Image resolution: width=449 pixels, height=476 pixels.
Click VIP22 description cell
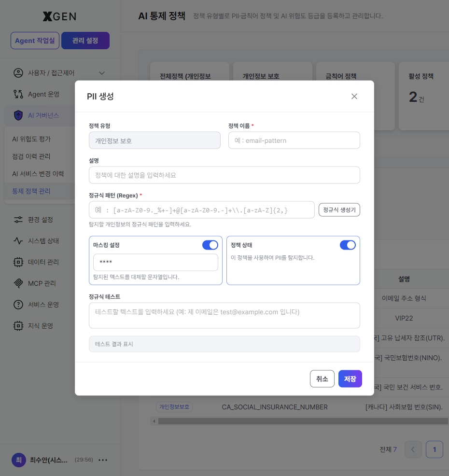[404, 318]
